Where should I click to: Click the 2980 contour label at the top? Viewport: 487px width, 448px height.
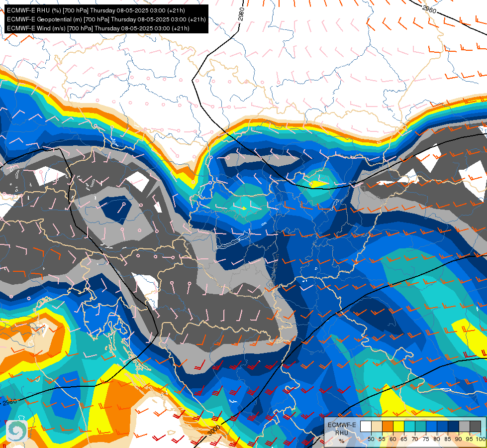(x=241, y=14)
